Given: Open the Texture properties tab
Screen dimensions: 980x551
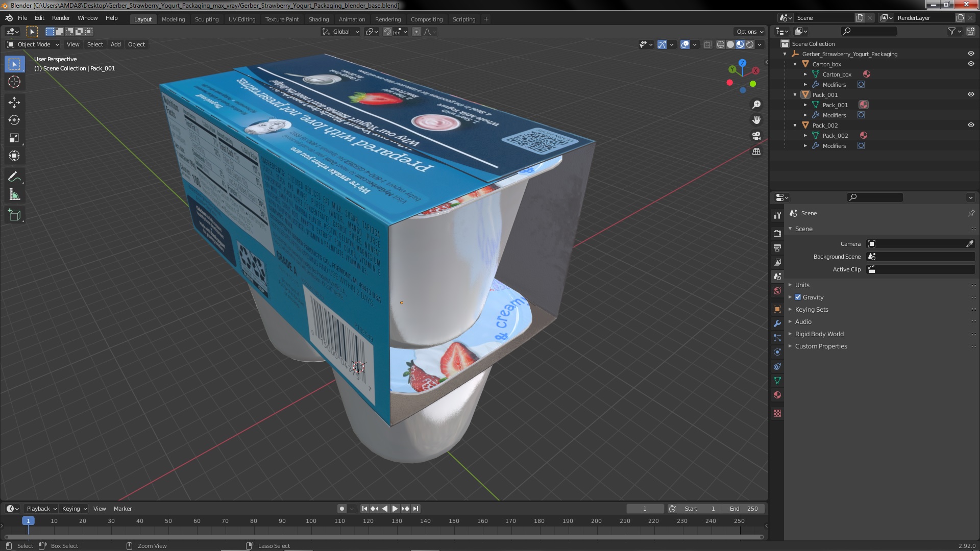Looking at the screenshot, I should 777,413.
